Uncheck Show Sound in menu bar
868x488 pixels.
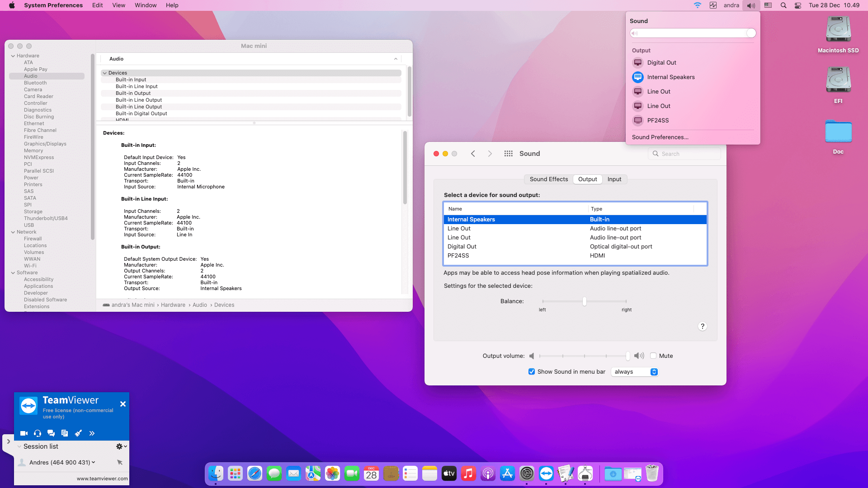pos(532,372)
